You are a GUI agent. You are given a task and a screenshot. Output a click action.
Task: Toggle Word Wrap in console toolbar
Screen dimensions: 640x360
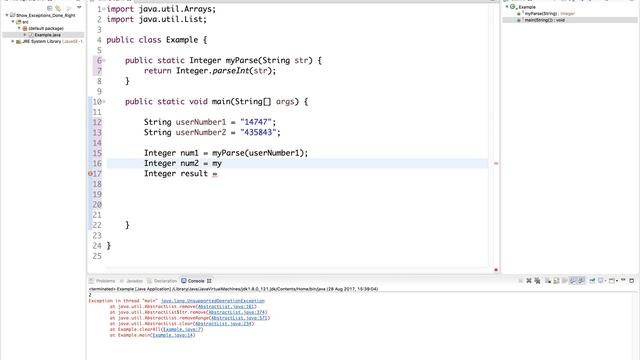point(564,281)
